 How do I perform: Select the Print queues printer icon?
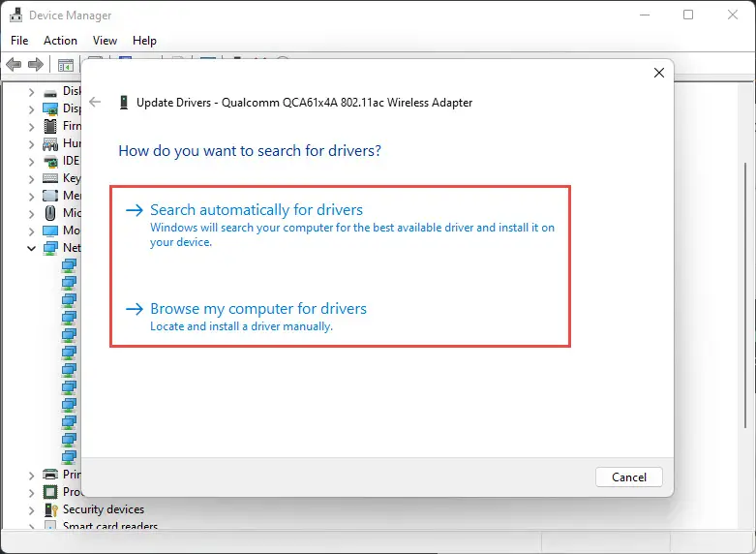50,475
